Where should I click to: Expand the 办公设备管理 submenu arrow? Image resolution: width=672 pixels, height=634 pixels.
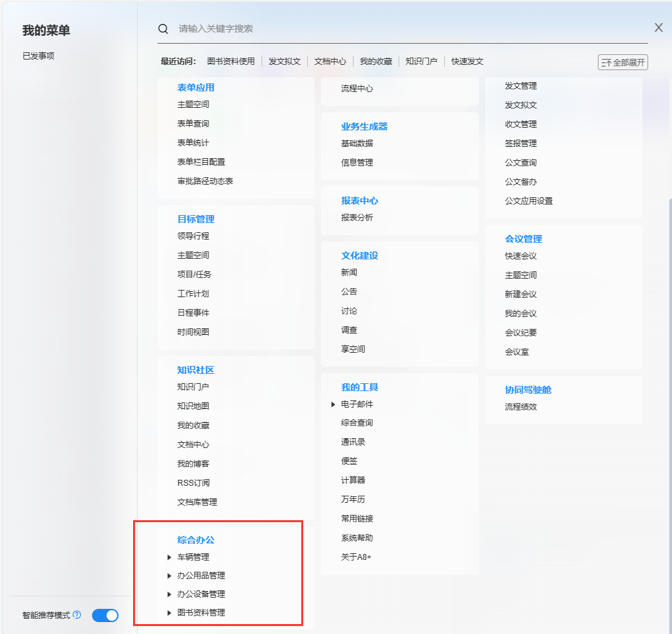click(x=169, y=594)
